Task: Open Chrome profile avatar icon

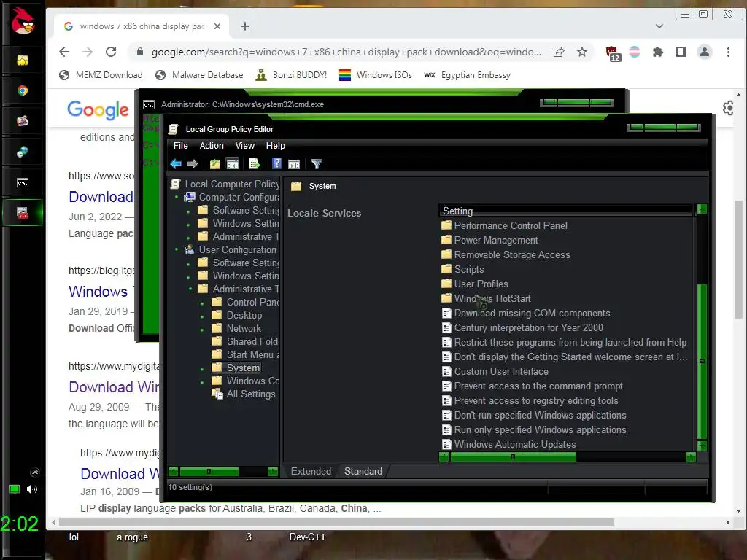Action: pyautogui.click(x=705, y=52)
